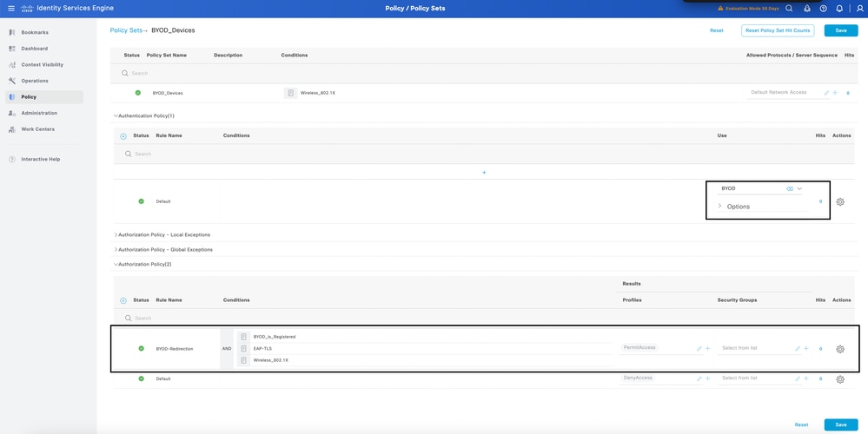Open the Authentication Default rule gear actions
The image size is (868, 434).
click(x=840, y=201)
